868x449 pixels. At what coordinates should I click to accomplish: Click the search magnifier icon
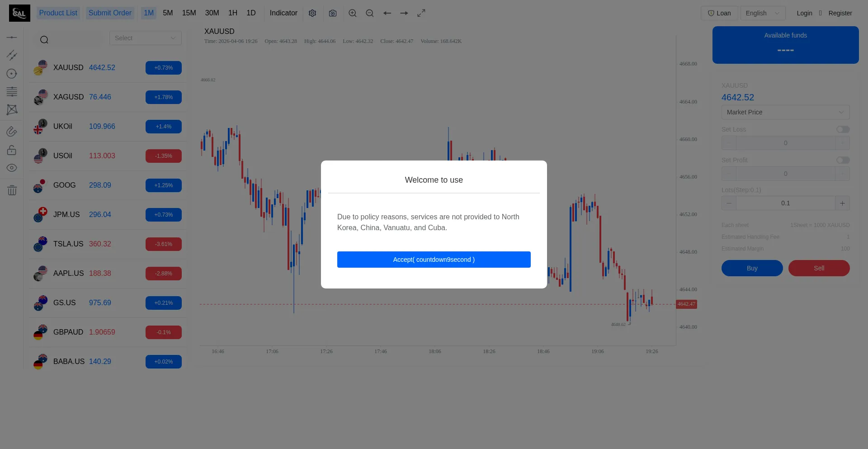44,40
